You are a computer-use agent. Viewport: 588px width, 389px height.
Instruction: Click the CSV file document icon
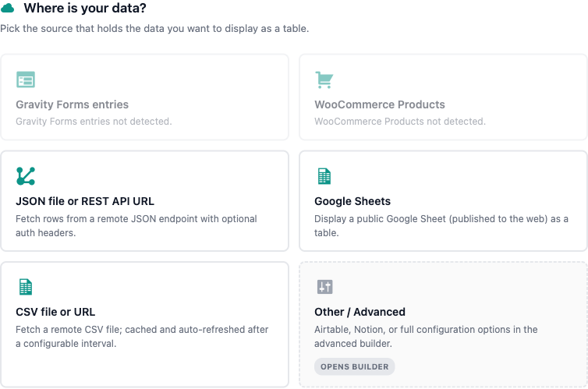click(26, 287)
